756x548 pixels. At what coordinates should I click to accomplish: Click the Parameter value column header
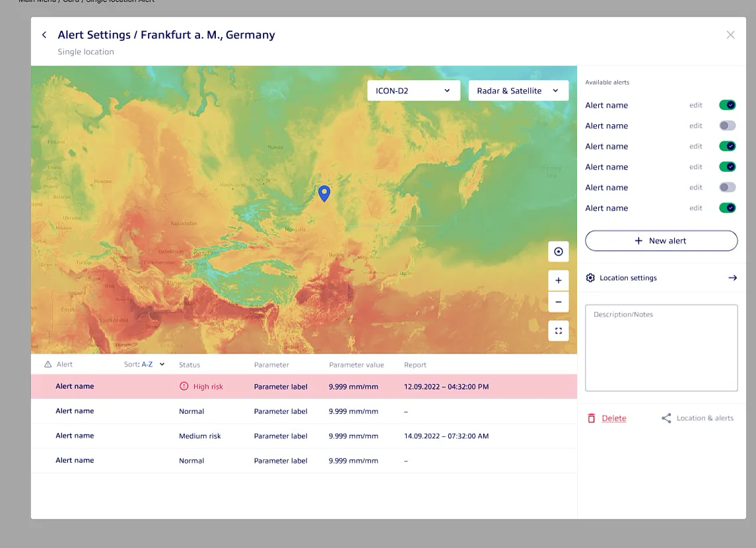tap(357, 365)
